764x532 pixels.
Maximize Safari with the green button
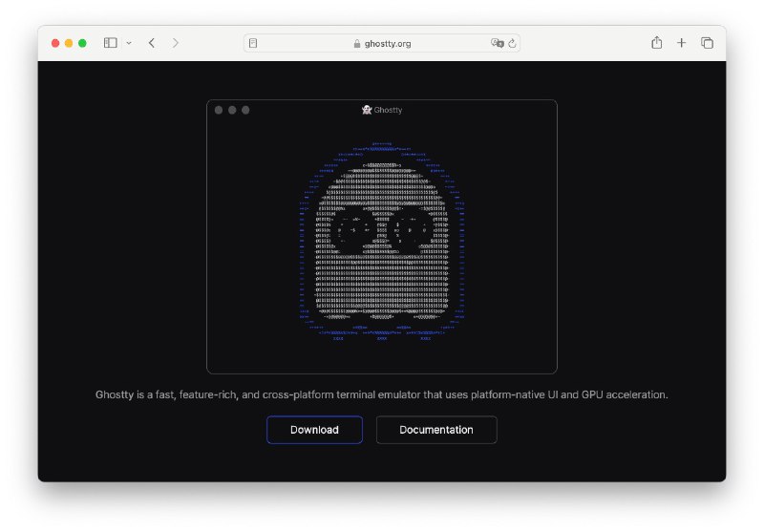pyautogui.click(x=82, y=43)
